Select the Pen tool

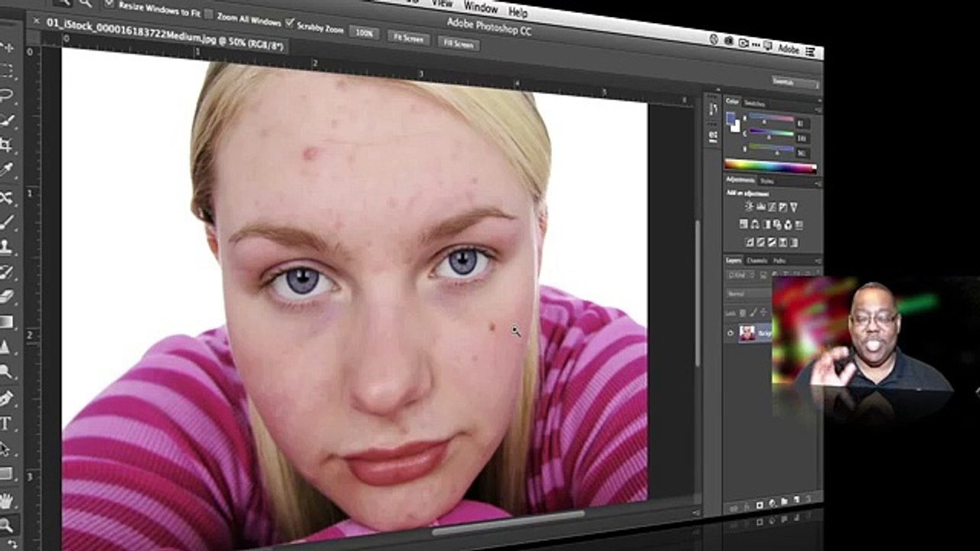(x=7, y=398)
